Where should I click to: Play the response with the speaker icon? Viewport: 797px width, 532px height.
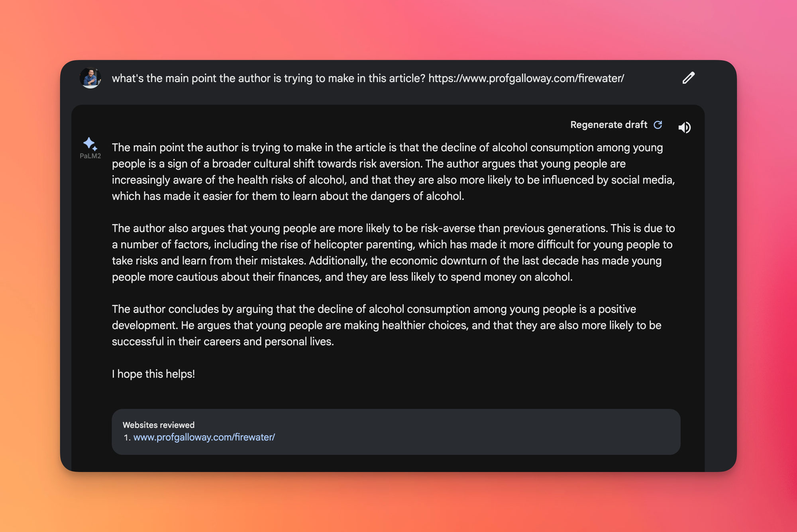tap(684, 127)
